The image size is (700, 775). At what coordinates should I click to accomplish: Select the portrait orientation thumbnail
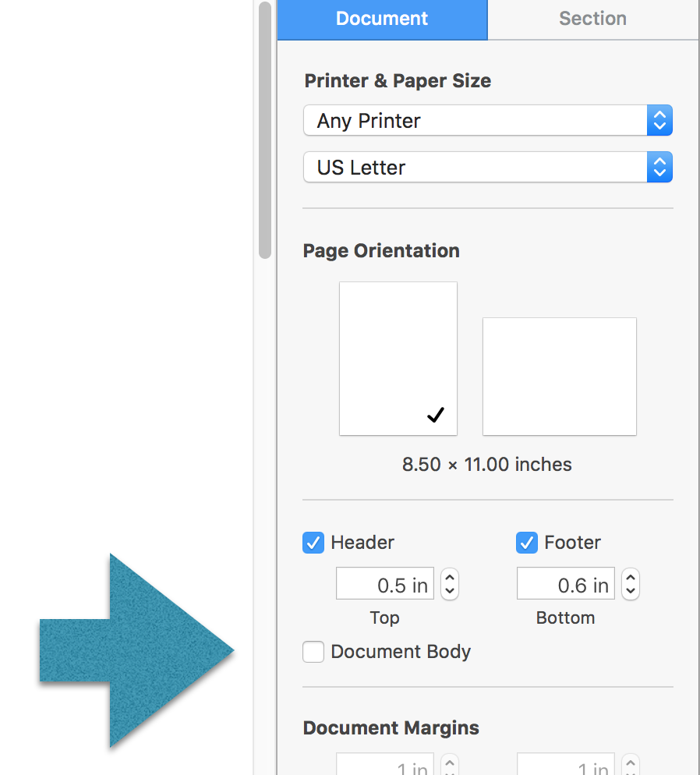[398, 358]
